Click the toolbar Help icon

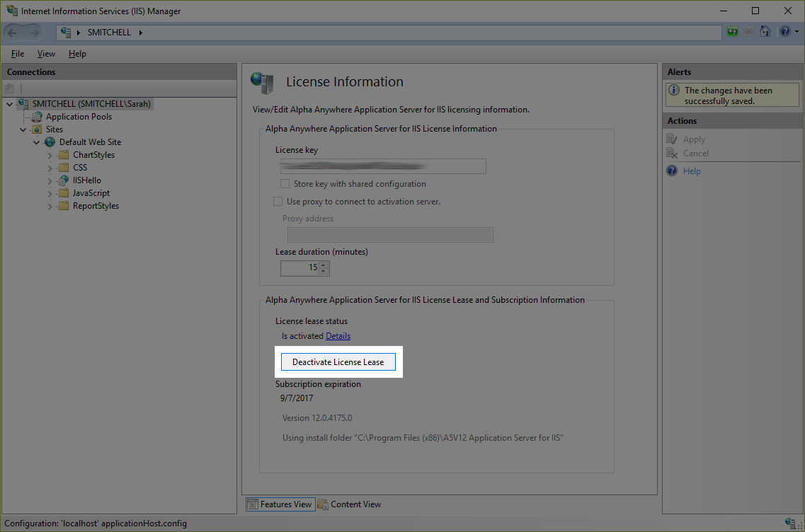coord(785,32)
